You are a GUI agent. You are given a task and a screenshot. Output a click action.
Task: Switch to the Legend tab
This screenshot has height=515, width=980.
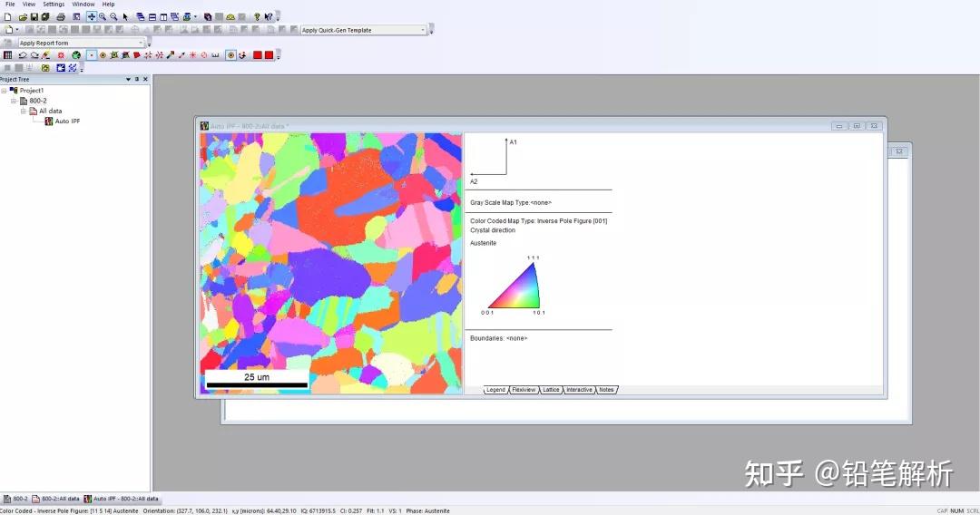pos(495,390)
